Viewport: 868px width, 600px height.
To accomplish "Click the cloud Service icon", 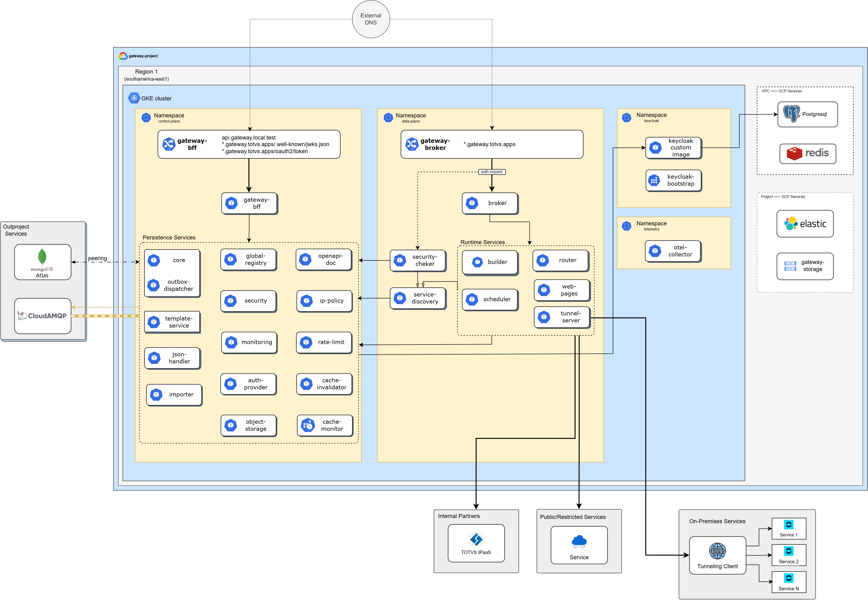I will (x=579, y=542).
